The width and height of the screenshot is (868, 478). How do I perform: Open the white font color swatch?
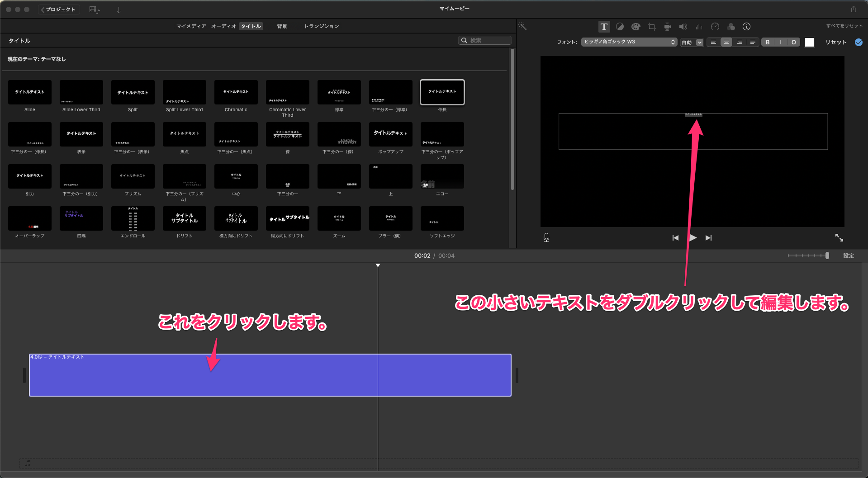809,42
